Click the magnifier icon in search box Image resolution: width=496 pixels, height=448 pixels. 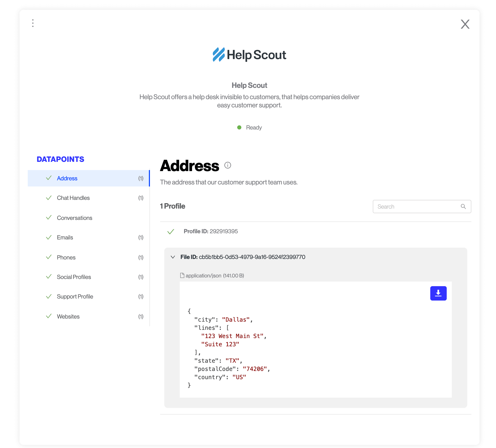[463, 207]
